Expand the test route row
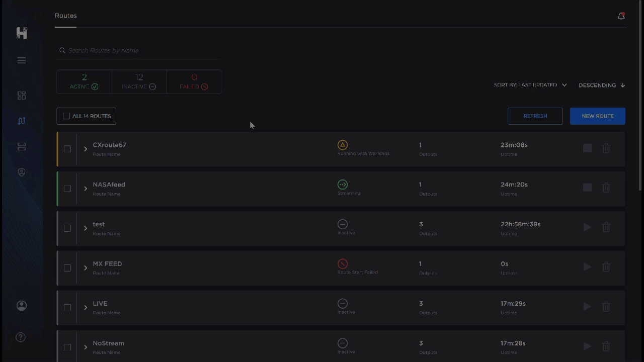Image resolution: width=644 pixels, height=362 pixels. pos(86,228)
